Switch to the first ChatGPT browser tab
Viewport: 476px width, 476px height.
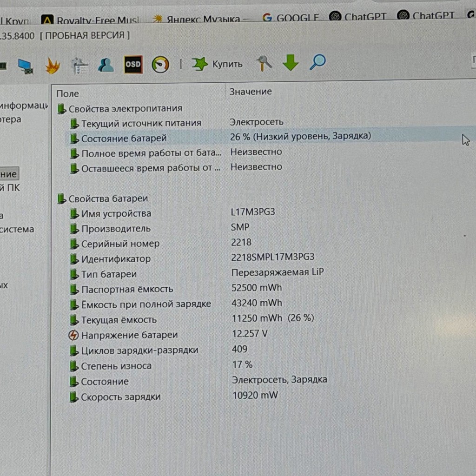358,16
